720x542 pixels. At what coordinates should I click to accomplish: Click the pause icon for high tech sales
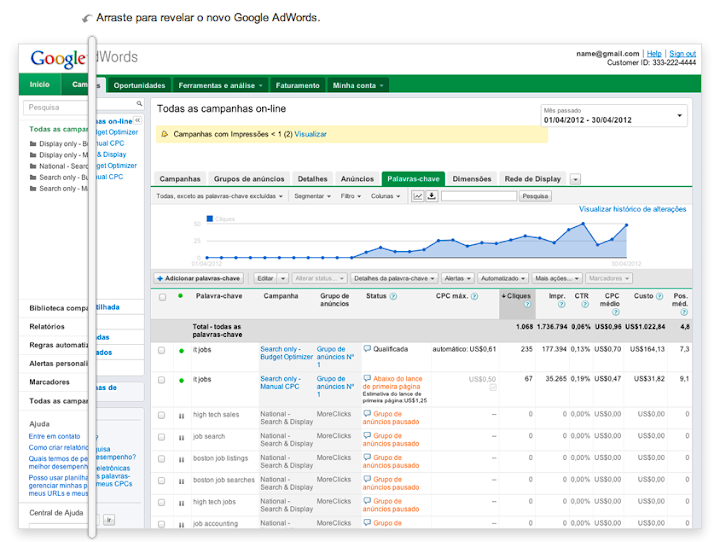(x=181, y=416)
